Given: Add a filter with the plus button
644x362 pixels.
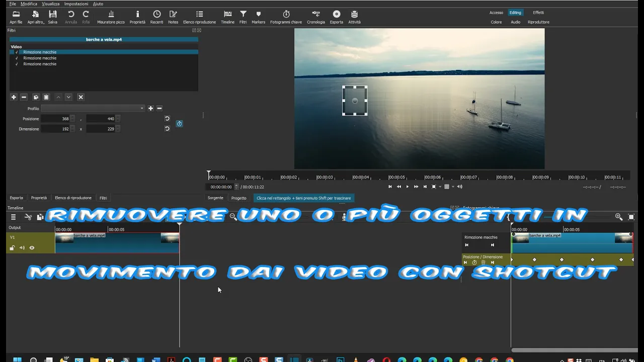Looking at the screenshot, I should click(x=14, y=97).
